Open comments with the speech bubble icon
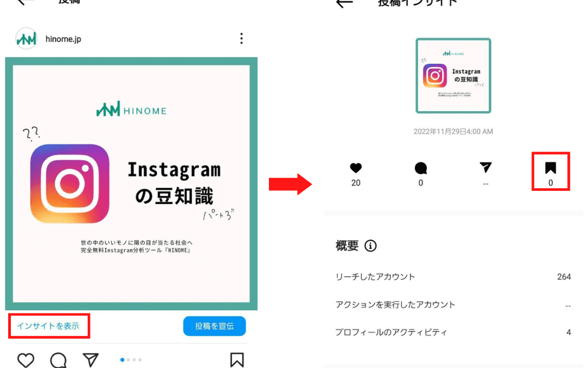 [58, 360]
